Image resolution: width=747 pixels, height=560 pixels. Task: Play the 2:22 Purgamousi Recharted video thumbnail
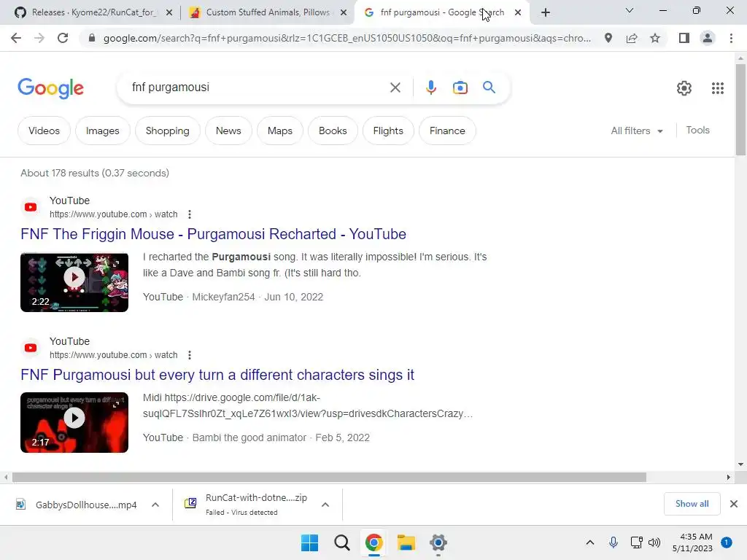pos(74,282)
